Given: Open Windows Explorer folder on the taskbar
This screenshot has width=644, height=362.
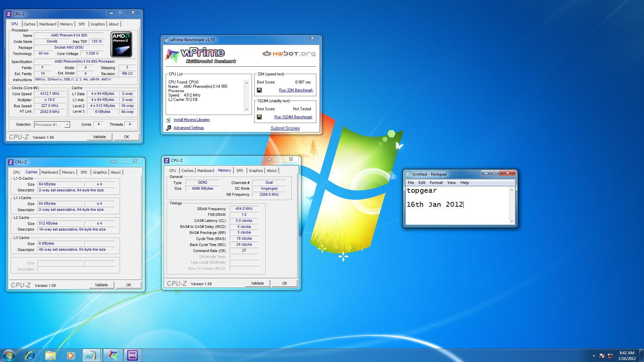Looking at the screenshot, I should click(50, 355).
